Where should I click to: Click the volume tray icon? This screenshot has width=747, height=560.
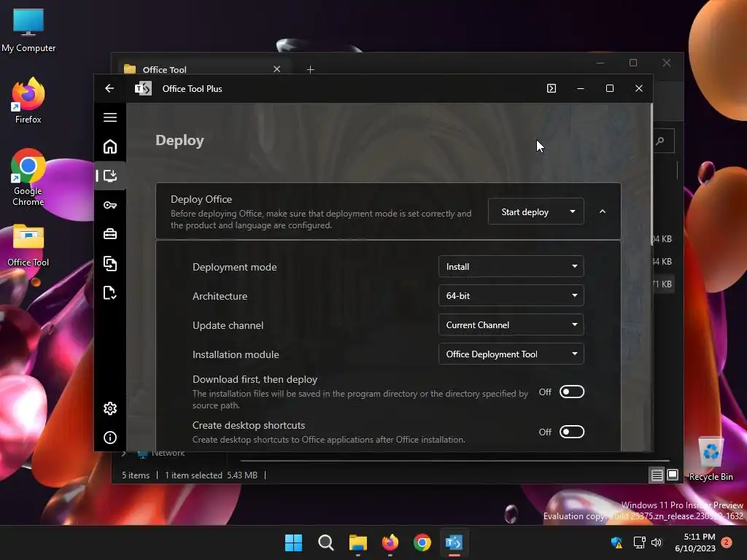(x=657, y=542)
